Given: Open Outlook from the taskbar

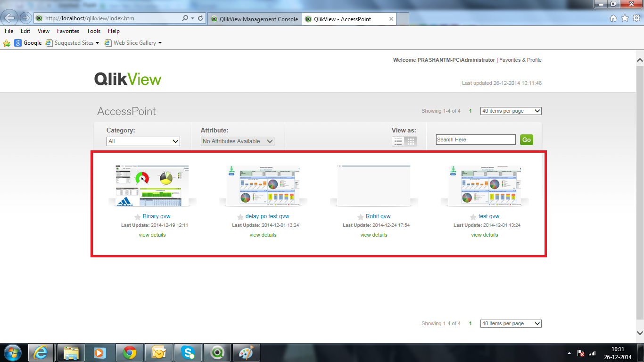Looking at the screenshot, I should pyautogui.click(x=159, y=353).
